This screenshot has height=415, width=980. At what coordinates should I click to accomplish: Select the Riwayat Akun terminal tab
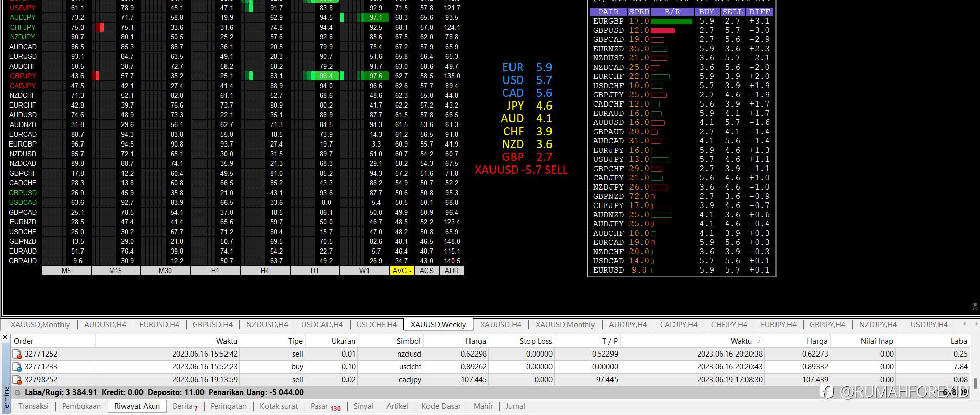tap(137, 406)
